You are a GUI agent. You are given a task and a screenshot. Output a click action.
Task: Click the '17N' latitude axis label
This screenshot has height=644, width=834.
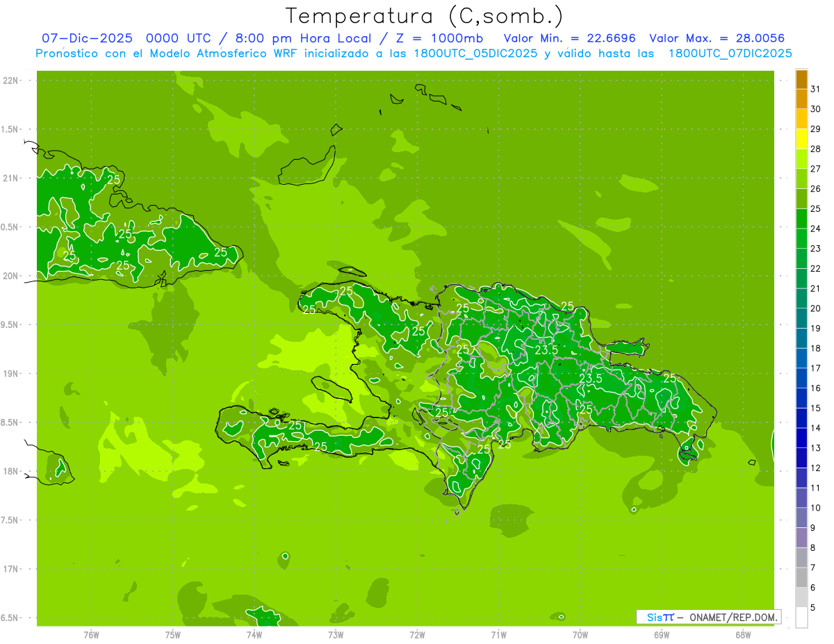(x=11, y=569)
